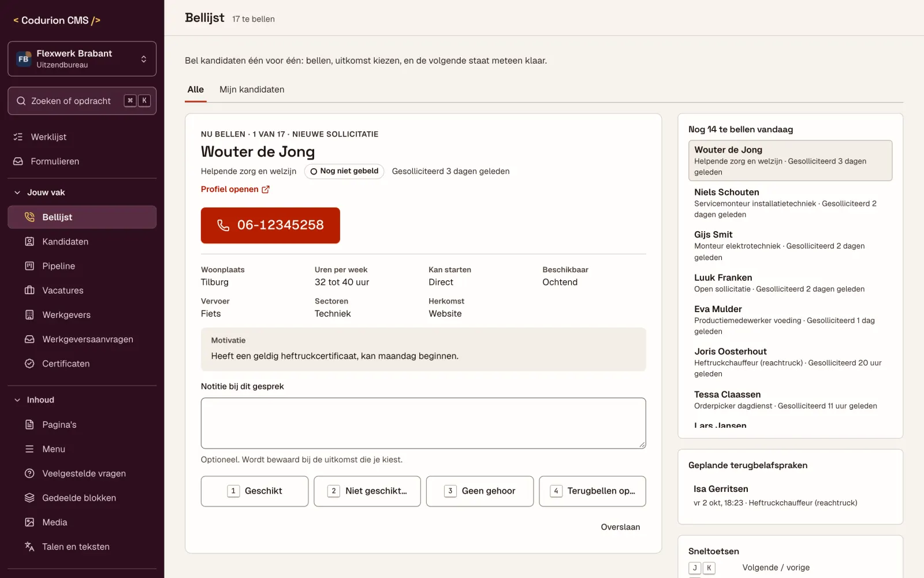Viewport: 924px width, 578px height.
Task: Switch to the Alle tab
Action: tap(196, 90)
